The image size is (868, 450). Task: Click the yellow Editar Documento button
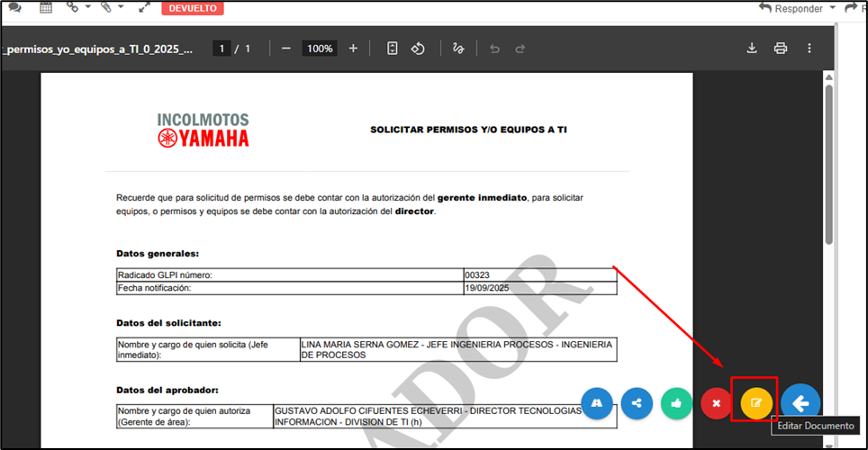(x=756, y=403)
